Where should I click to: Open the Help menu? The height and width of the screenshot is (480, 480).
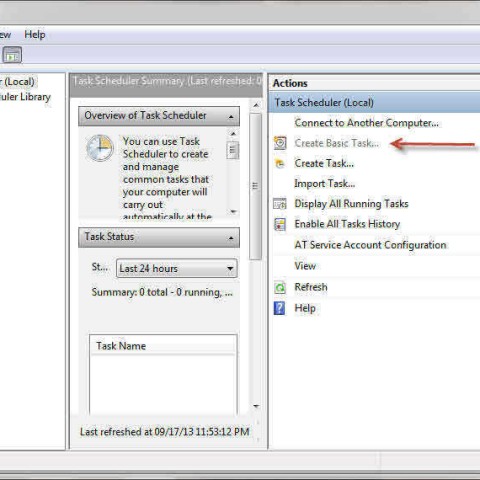(x=35, y=34)
